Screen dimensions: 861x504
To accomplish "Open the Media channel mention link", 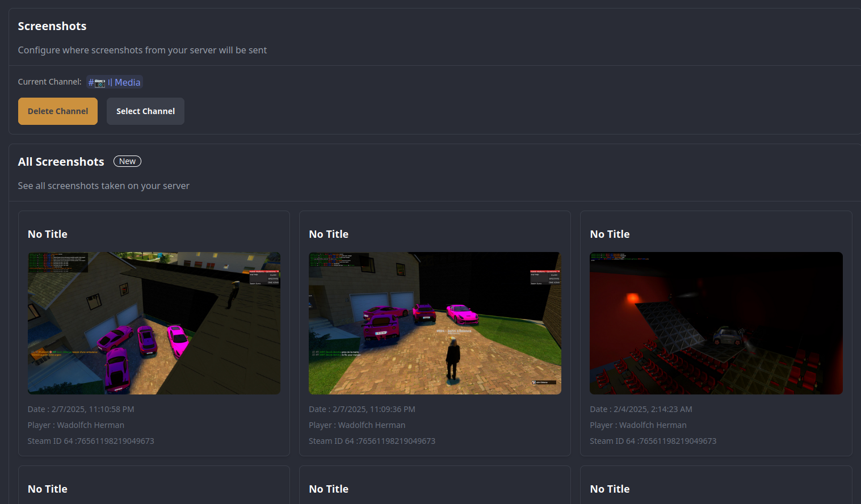I will (x=114, y=82).
